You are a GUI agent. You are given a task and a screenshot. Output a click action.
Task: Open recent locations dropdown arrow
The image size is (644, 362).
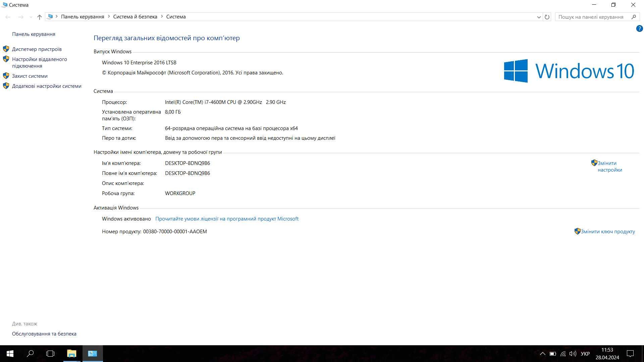coord(31,17)
